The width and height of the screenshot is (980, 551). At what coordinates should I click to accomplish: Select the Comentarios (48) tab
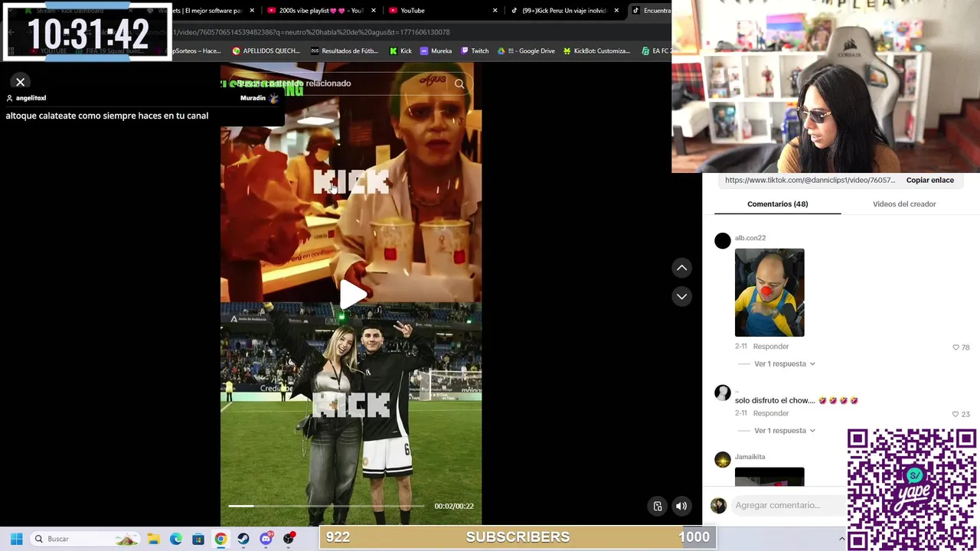tap(777, 204)
